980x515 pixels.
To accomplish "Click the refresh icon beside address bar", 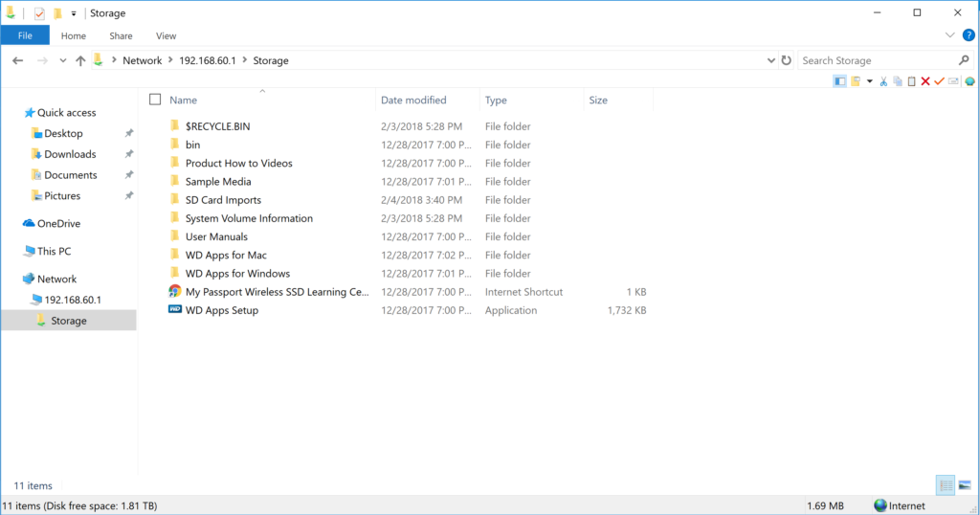I will (x=786, y=60).
